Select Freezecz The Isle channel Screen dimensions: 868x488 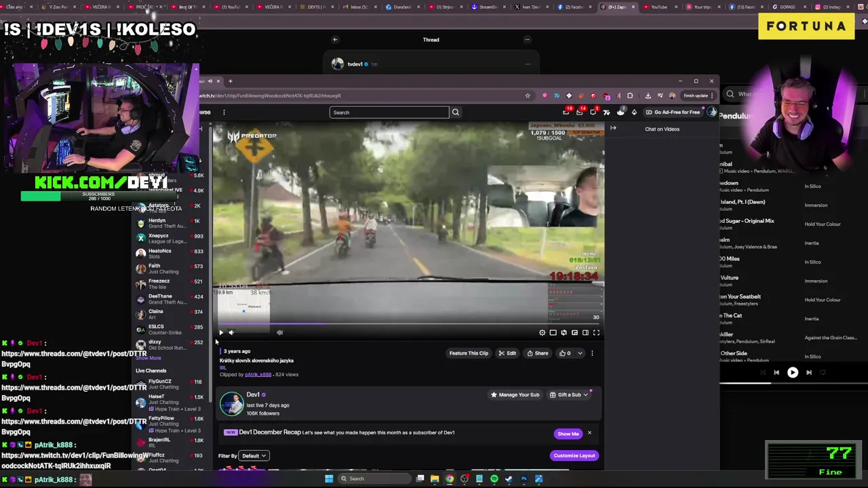click(170, 284)
